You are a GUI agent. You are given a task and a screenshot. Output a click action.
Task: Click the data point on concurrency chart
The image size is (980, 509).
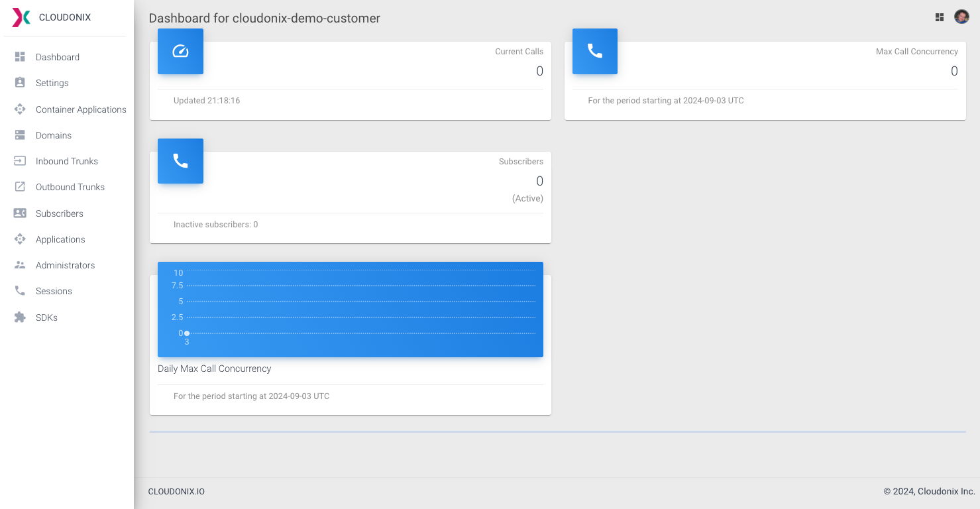pyautogui.click(x=187, y=333)
